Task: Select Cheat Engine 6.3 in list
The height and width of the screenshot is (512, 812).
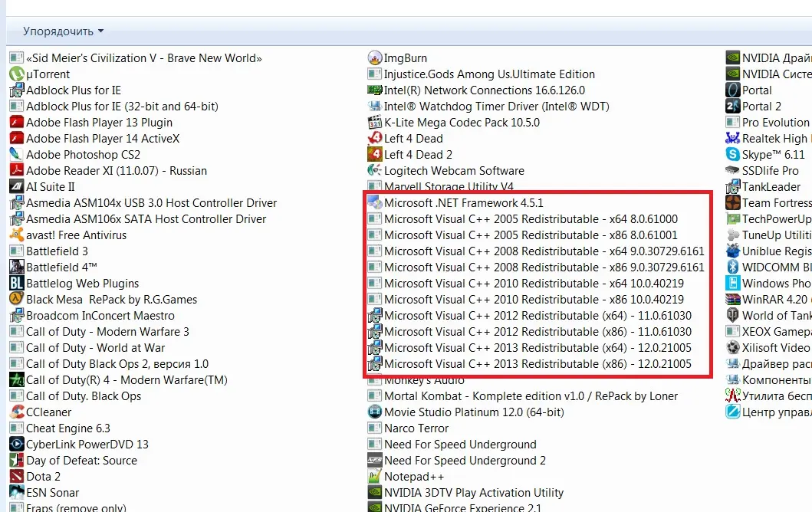Action: coord(68,428)
